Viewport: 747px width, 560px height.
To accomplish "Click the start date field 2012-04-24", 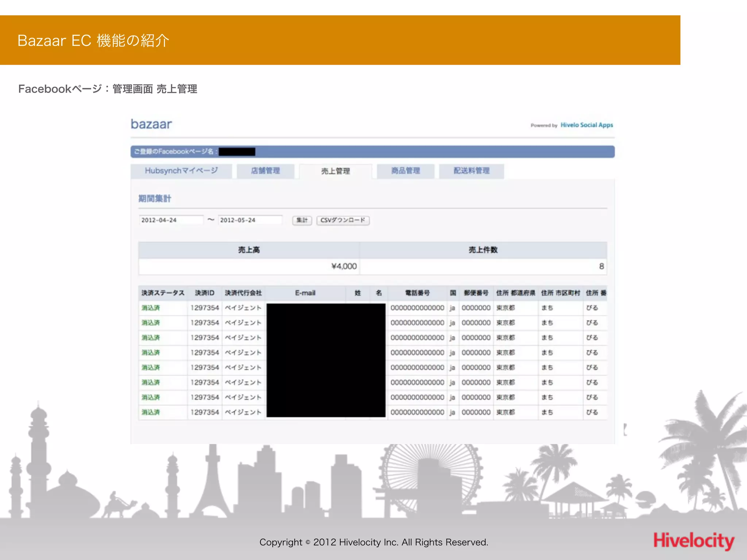I will click(171, 220).
